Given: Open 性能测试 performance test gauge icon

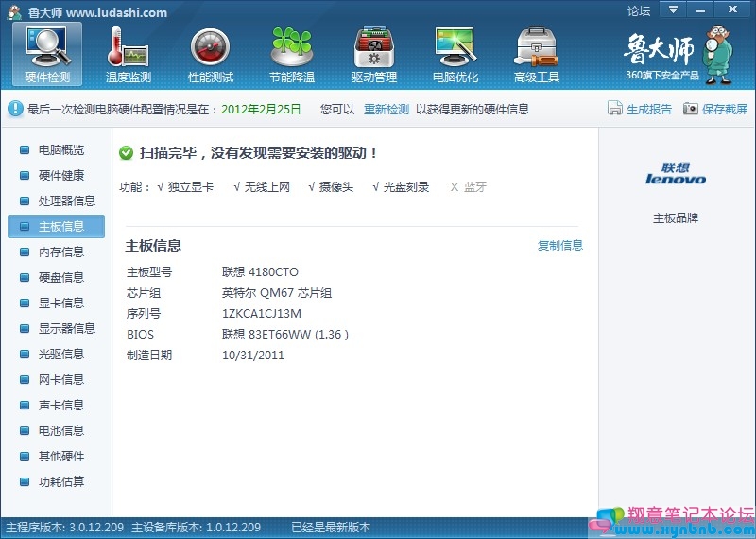Looking at the screenshot, I should (210, 54).
